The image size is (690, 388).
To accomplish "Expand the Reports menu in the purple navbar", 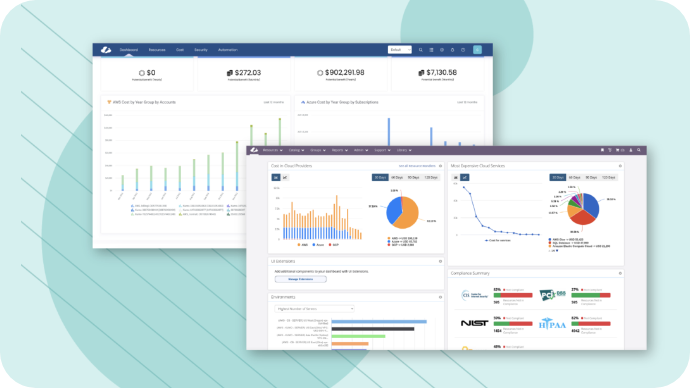I will tap(339, 150).
